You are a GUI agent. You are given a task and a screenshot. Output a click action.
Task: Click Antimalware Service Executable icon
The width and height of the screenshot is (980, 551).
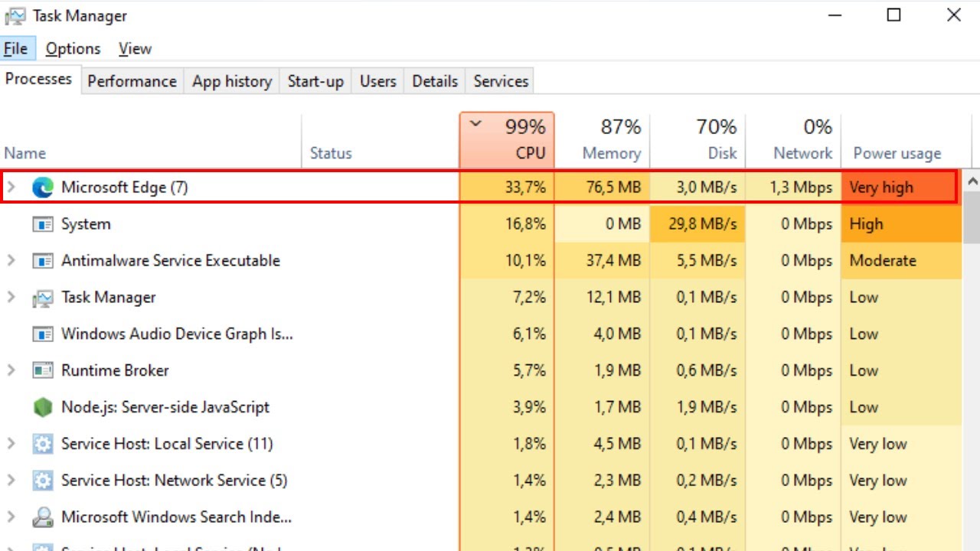[x=43, y=261]
